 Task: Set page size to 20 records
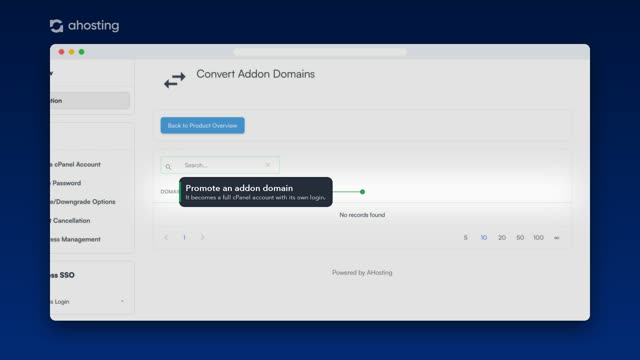pyautogui.click(x=502, y=238)
